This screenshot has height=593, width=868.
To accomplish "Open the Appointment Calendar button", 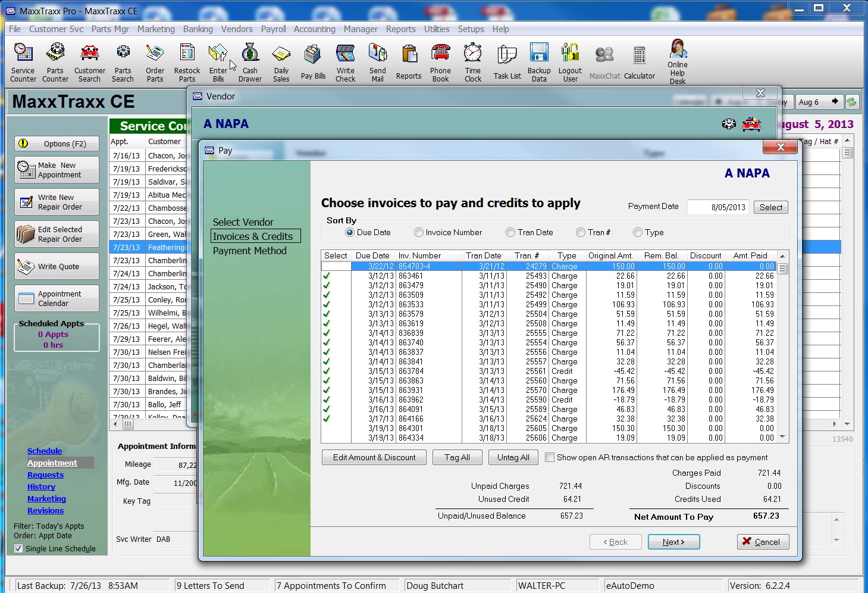I will coord(57,299).
